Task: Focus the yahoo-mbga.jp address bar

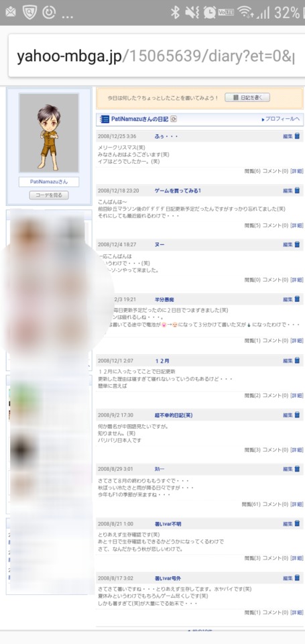Action: tap(156, 56)
